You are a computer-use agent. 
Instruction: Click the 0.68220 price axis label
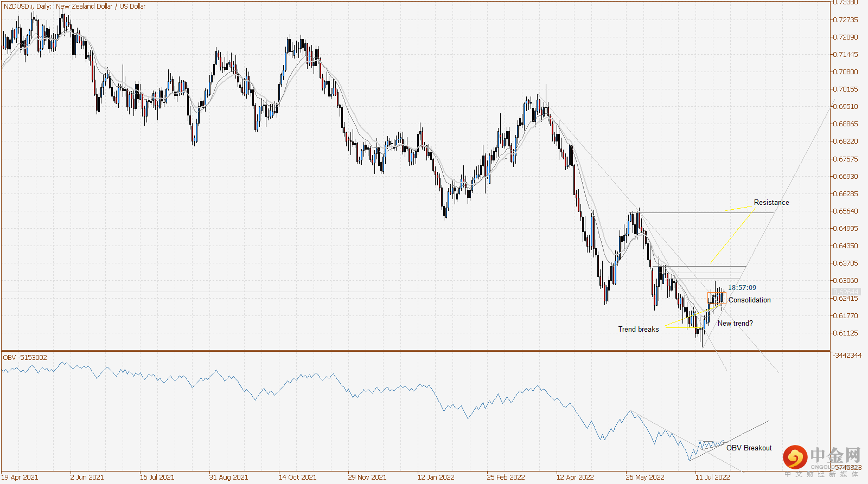point(845,141)
